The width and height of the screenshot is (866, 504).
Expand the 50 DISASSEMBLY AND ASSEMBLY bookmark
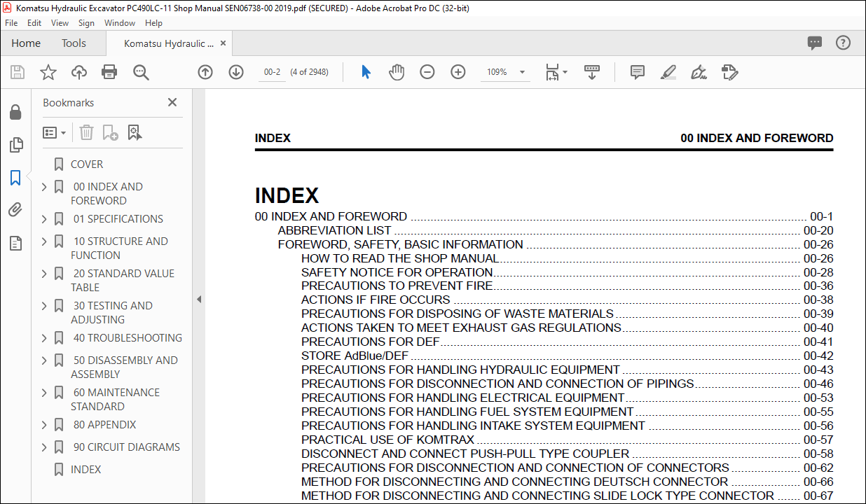[x=44, y=360]
